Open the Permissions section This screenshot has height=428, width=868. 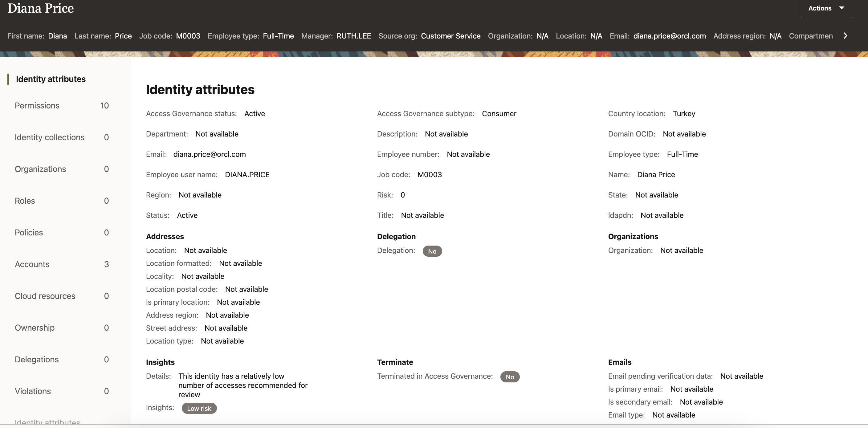click(37, 105)
